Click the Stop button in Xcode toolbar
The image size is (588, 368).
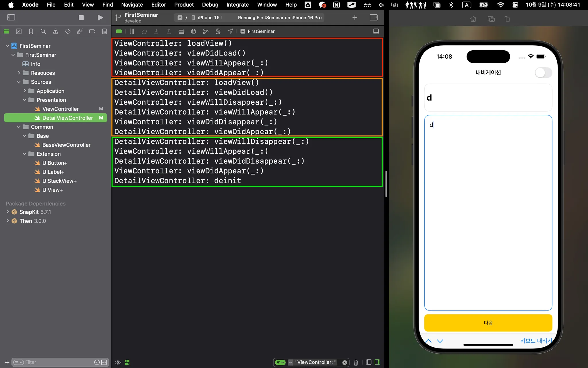(x=81, y=18)
